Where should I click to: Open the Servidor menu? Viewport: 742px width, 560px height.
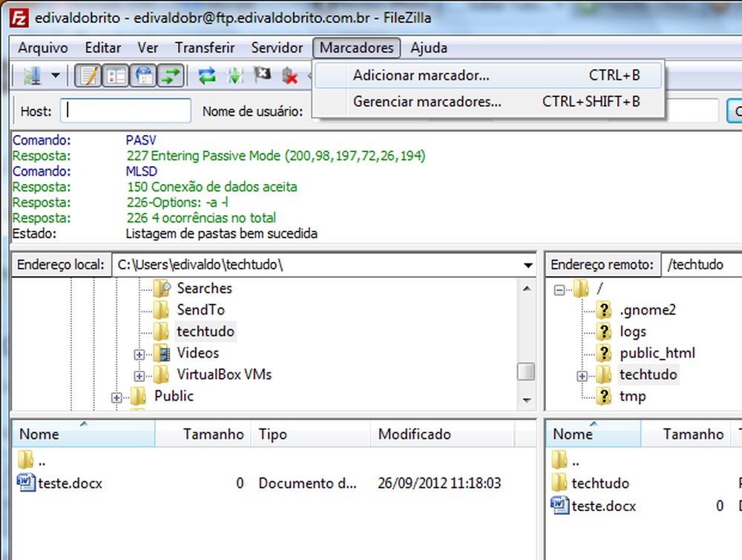[277, 47]
